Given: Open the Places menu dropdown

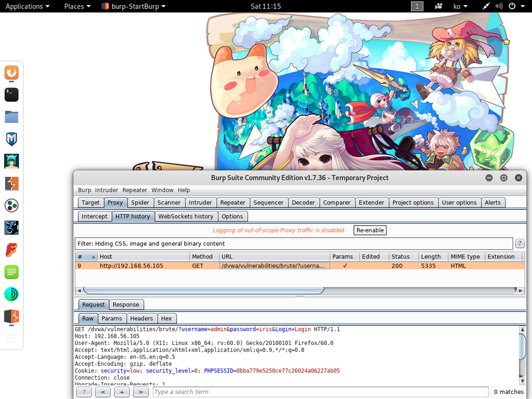Looking at the screenshot, I should [77, 6].
